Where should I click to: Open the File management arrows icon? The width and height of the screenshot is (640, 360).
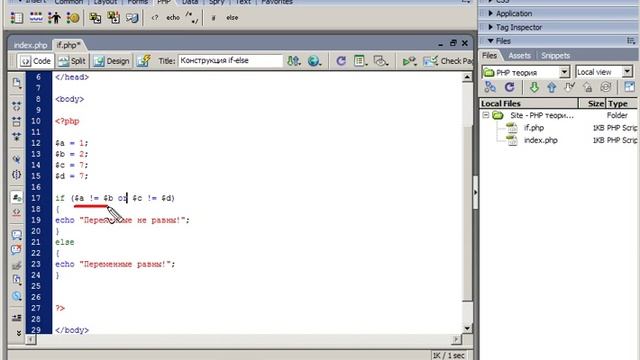(293, 61)
